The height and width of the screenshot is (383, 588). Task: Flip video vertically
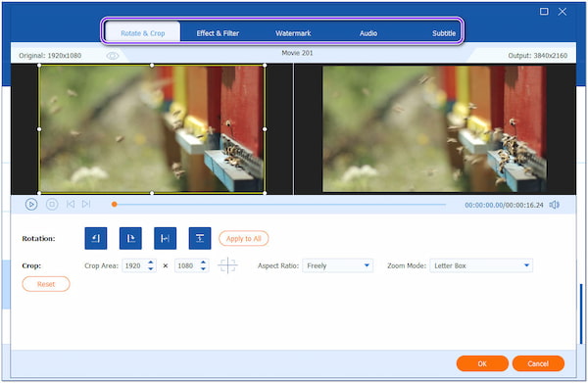(x=200, y=238)
